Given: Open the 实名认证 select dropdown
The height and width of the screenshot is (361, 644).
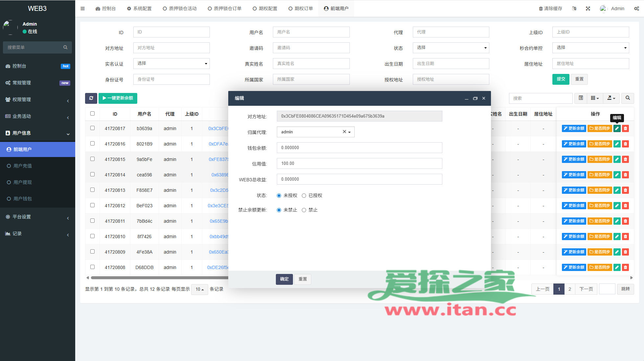Looking at the screenshot, I should (x=171, y=64).
